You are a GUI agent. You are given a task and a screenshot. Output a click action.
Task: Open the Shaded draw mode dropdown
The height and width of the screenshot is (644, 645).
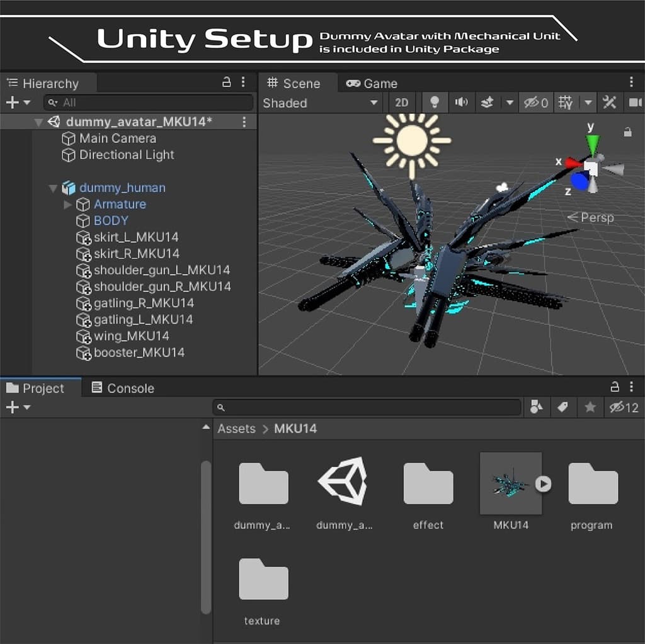(321, 103)
